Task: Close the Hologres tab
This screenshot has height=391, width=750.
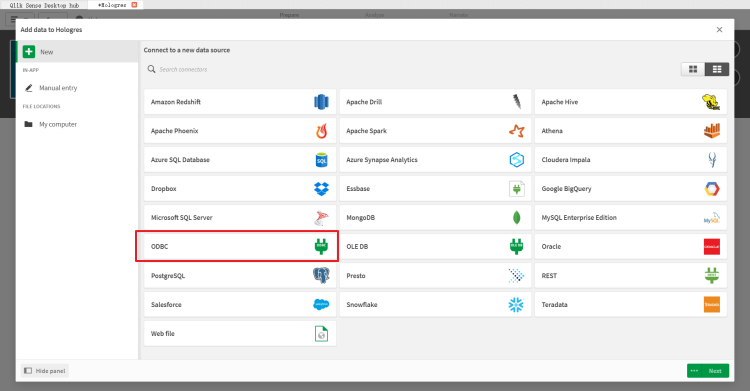Action: point(134,5)
